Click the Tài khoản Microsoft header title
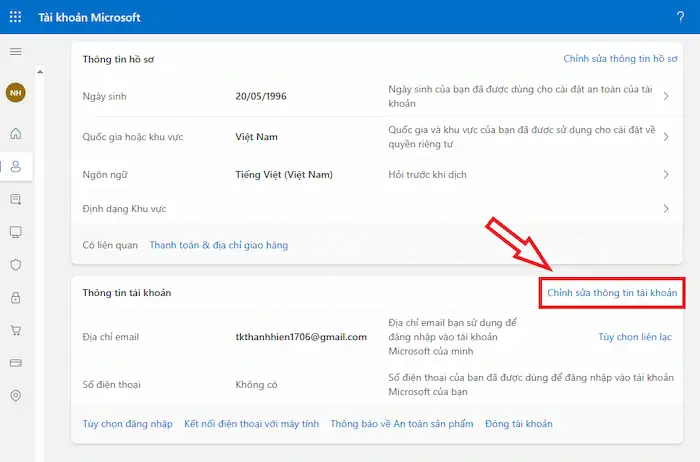Viewport: 700px width, 462px height. (89, 17)
